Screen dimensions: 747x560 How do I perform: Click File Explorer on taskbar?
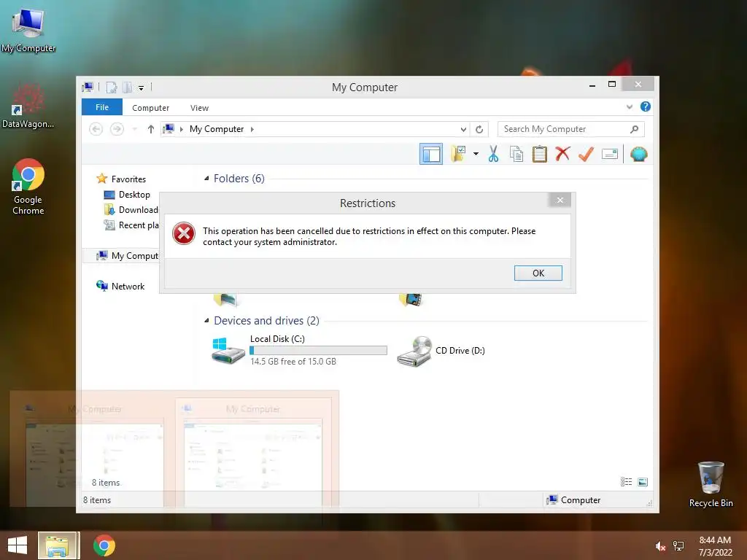pyautogui.click(x=57, y=545)
